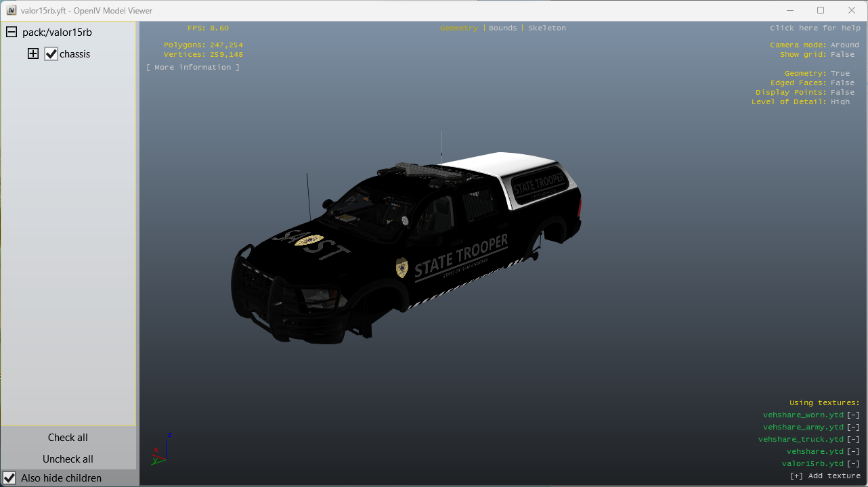This screenshot has width=868, height=487.
Task: Click the OpenIV app icon in title bar
Action: (12, 10)
